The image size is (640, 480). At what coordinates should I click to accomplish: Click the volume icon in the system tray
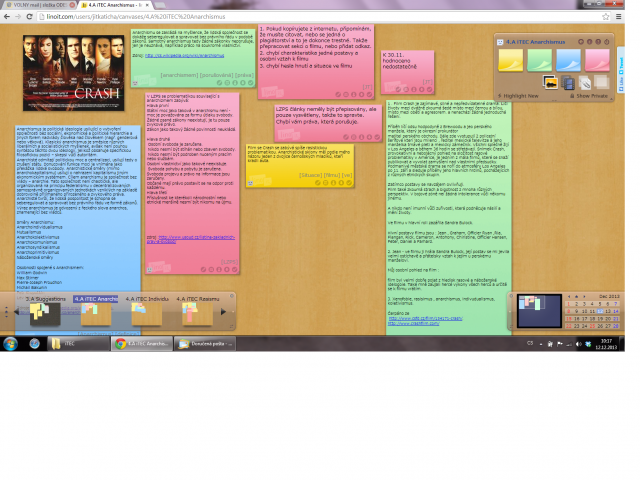point(578,344)
